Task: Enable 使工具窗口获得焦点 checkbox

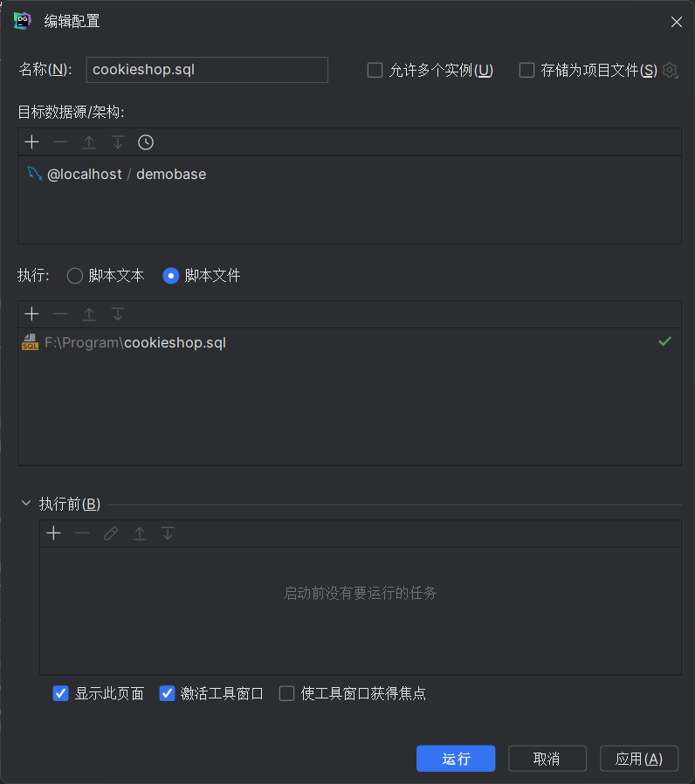Action: [286, 693]
